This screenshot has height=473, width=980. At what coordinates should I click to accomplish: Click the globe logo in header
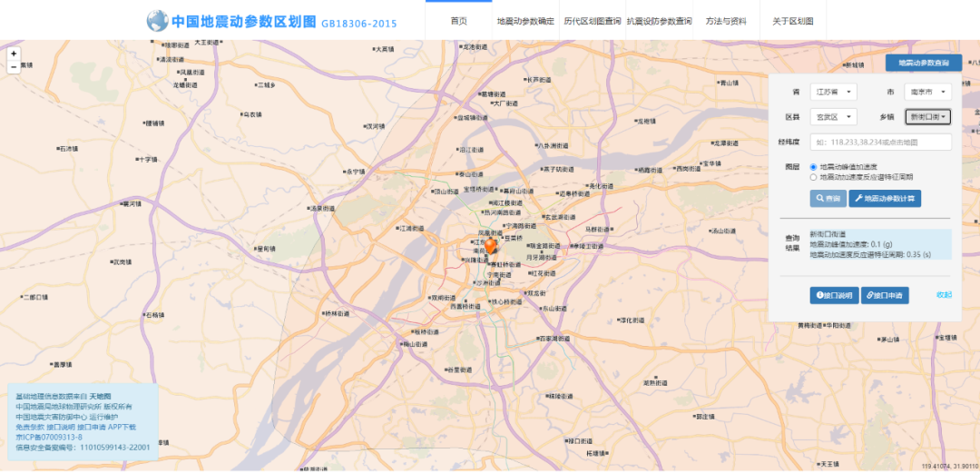(158, 20)
